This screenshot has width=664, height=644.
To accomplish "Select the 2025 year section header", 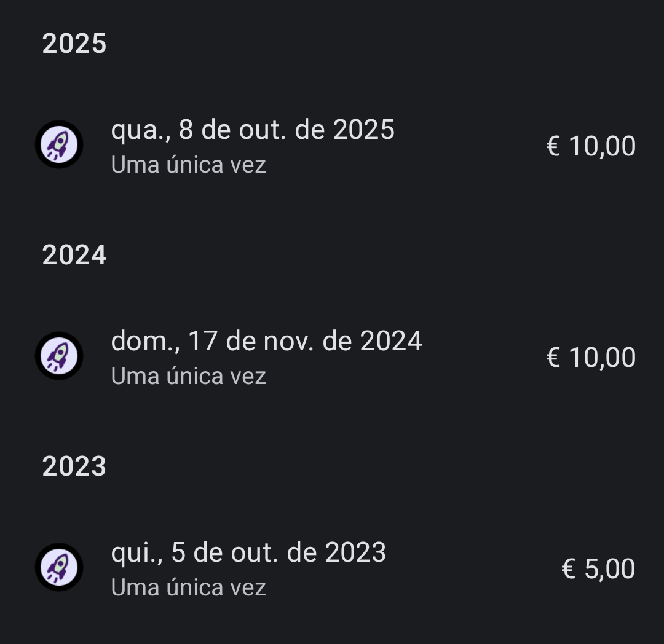I will (x=74, y=44).
